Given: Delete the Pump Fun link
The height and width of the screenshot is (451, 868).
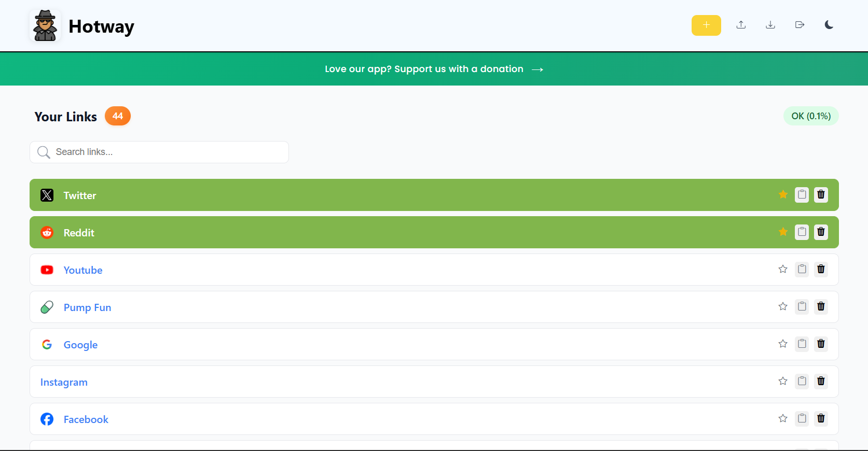Looking at the screenshot, I should click(x=821, y=306).
